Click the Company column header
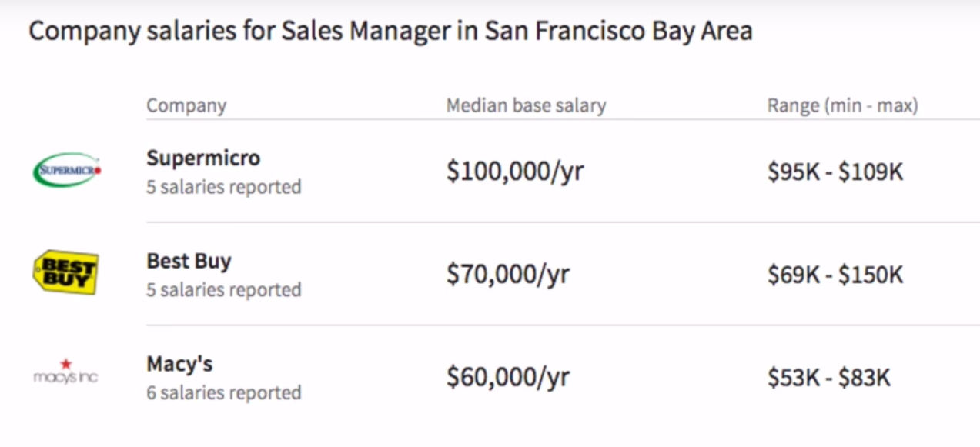This screenshot has width=980, height=447. pyautogui.click(x=186, y=105)
